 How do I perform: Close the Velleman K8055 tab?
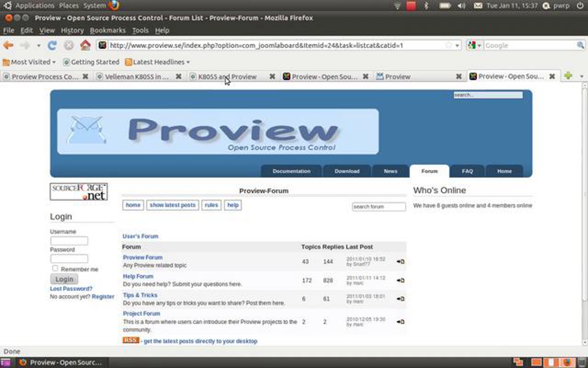point(179,77)
